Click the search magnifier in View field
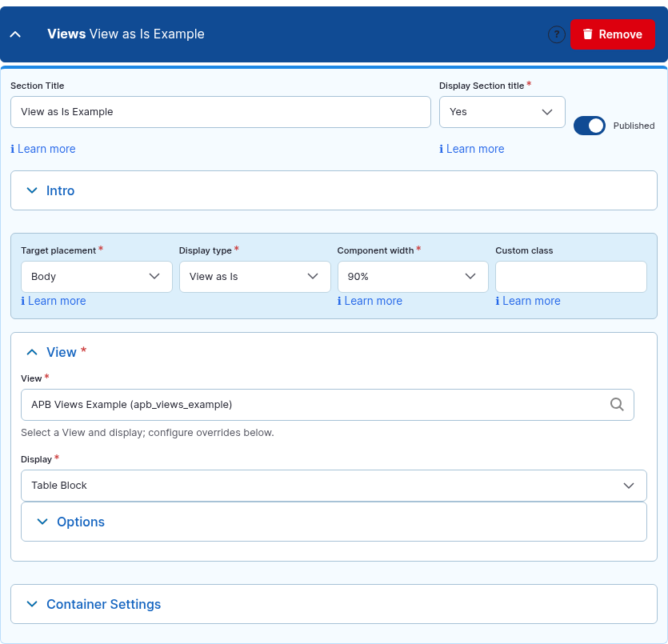 tap(617, 404)
